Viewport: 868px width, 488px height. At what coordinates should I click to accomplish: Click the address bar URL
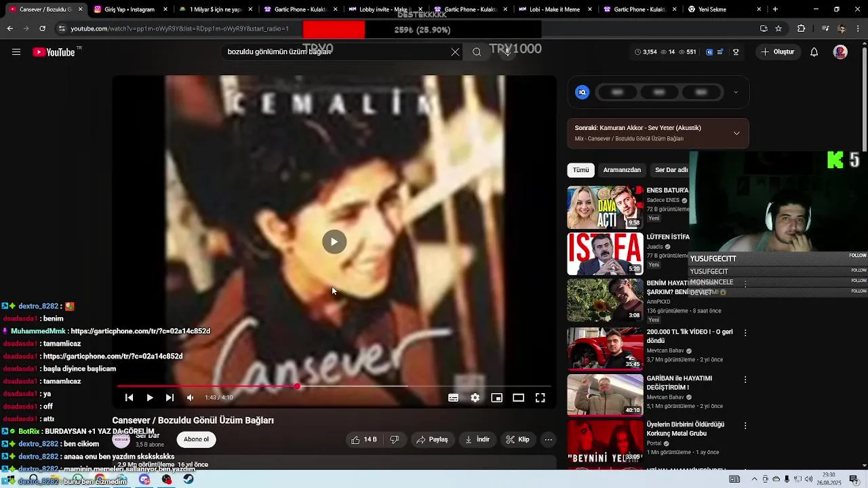(180, 28)
